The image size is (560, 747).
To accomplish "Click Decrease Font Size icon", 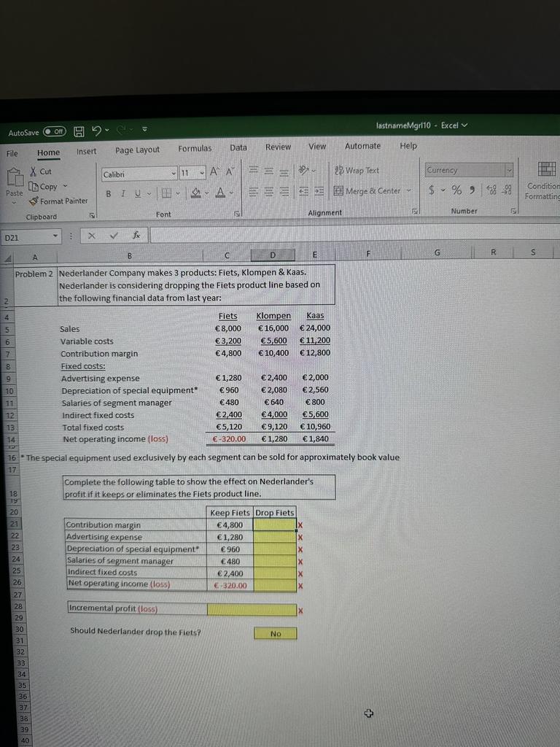I will point(230,171).
